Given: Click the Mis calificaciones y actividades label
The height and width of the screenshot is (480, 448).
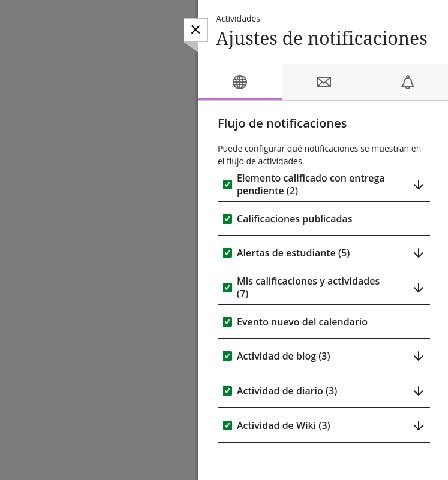Looking at the screenshot, I should coord(308,288).
